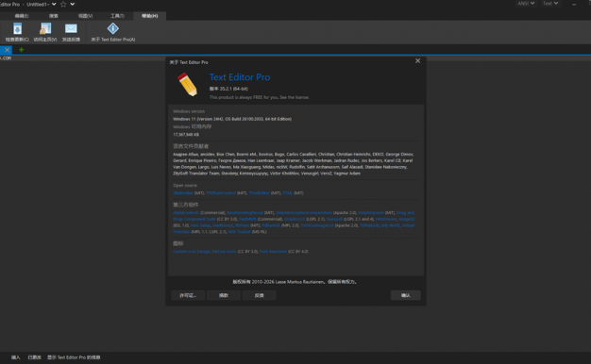The height and width of the screenshot is (364, 591).
Task: Open the 搜索 (Search) ribbon tab
Action: pyautogui.click(x=54, y=16)
